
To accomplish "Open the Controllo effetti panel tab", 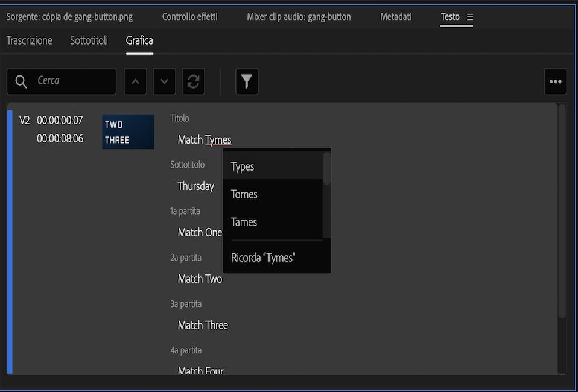I will pyautogui.click(x=190, y=17).
